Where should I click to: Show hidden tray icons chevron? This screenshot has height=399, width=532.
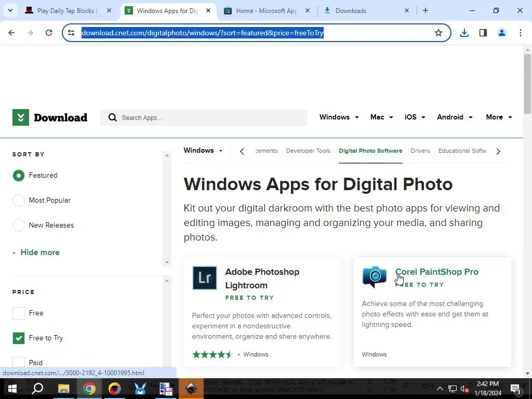tap(440, 389)
